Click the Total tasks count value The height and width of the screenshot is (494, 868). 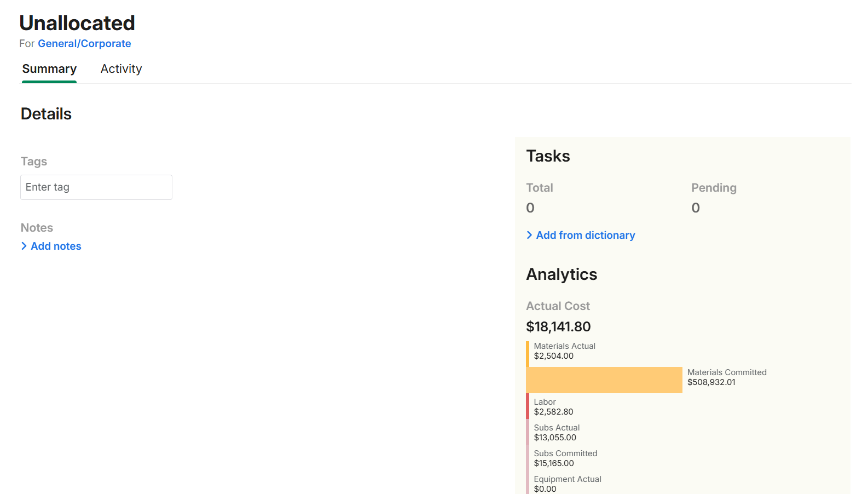pos(530,208)
